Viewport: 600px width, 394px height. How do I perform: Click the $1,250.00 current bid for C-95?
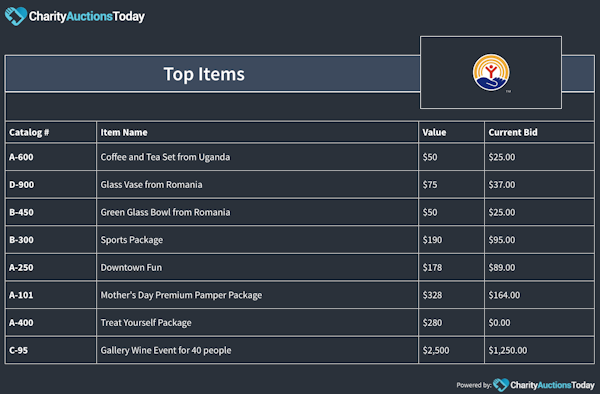[x=507, y=350]
